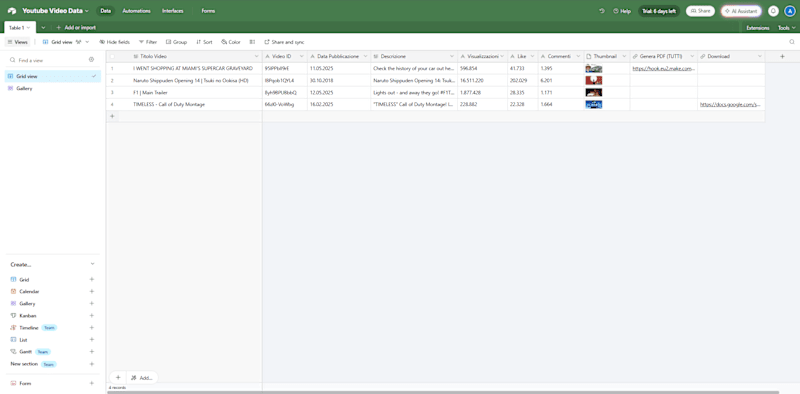This screenshot has height=394, width=800.
Task: Add a new field with plus icon
Action: click(782, 56)
